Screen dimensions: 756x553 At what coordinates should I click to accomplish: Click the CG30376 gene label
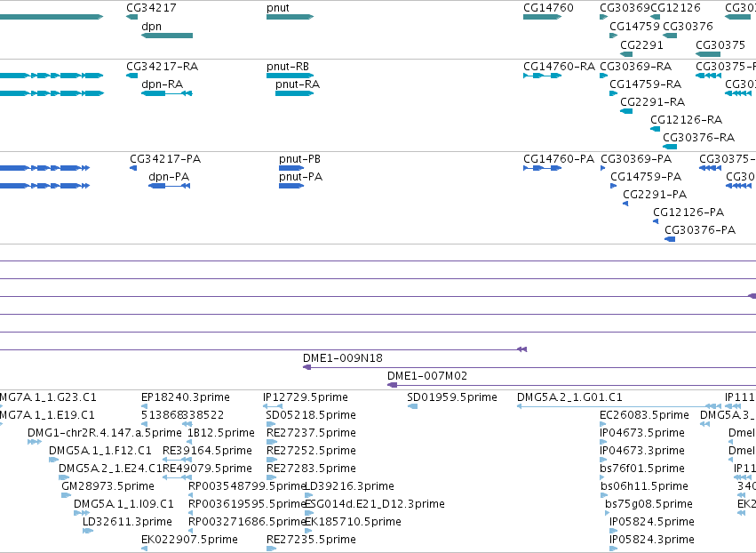[x=688, y=27]
